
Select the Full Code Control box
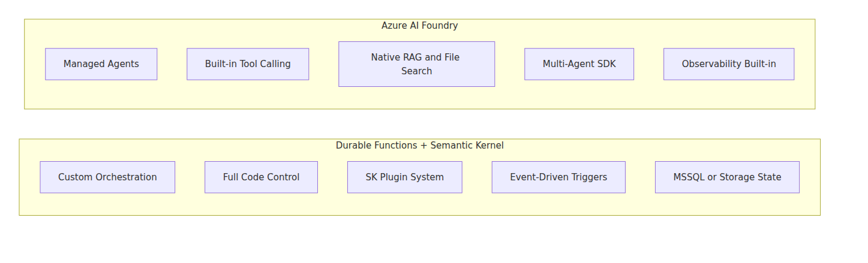(x=261, y=177)
